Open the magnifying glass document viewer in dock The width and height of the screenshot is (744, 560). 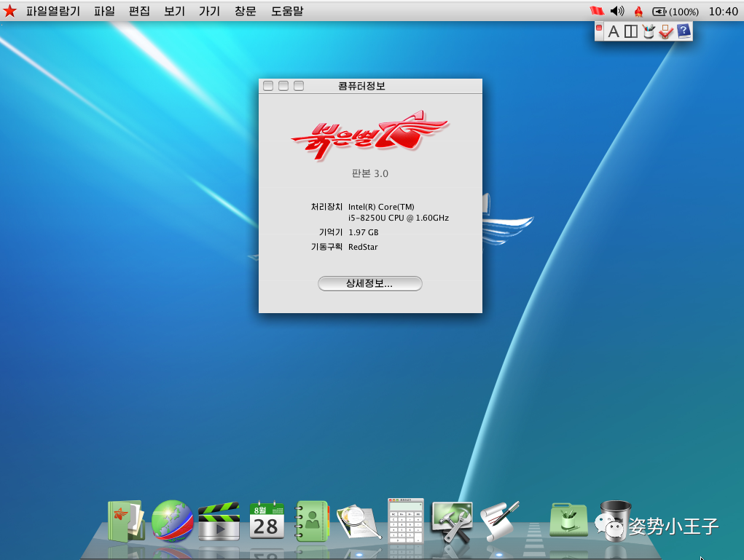[359, 521]
